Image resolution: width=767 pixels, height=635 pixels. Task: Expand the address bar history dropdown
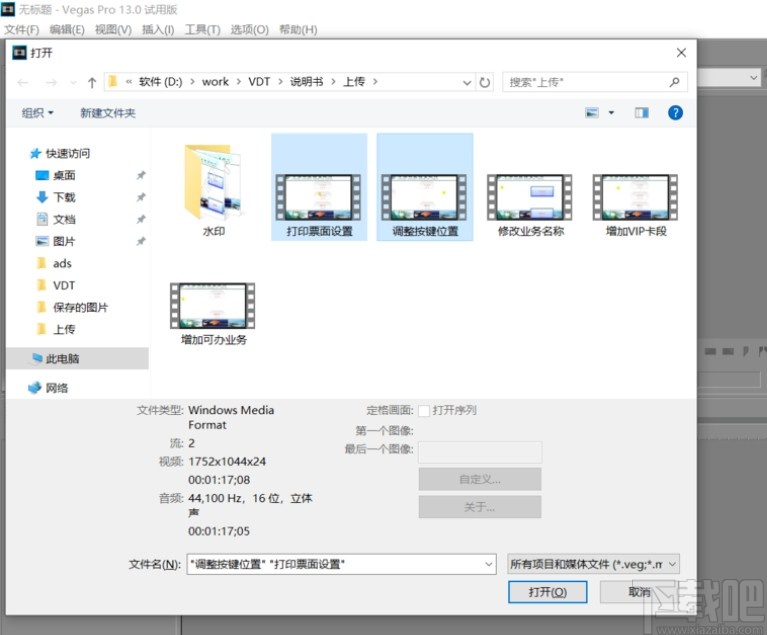pyautogui.click(x=467, y=83)
